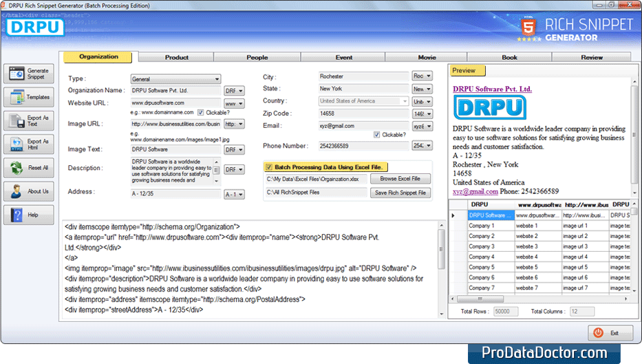Click Save Rich Snippet File button
This screenshot has height=364, width=642.
pos(400,193)
